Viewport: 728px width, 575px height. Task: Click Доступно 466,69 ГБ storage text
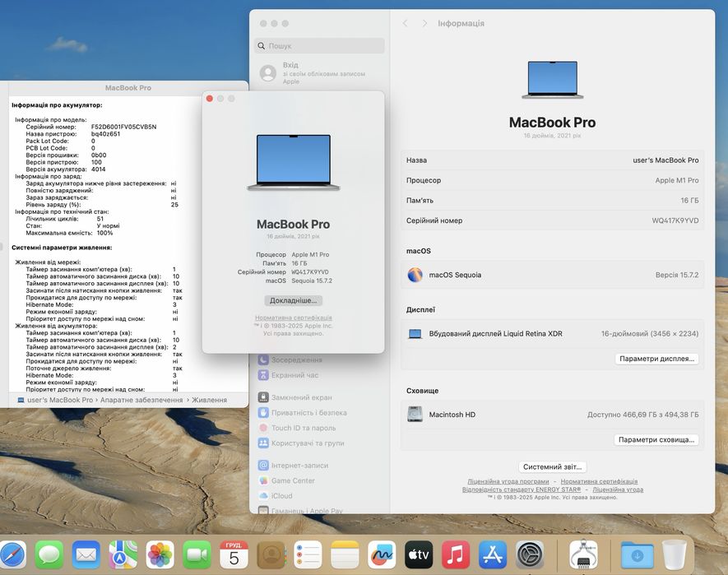tap(642, 415)
